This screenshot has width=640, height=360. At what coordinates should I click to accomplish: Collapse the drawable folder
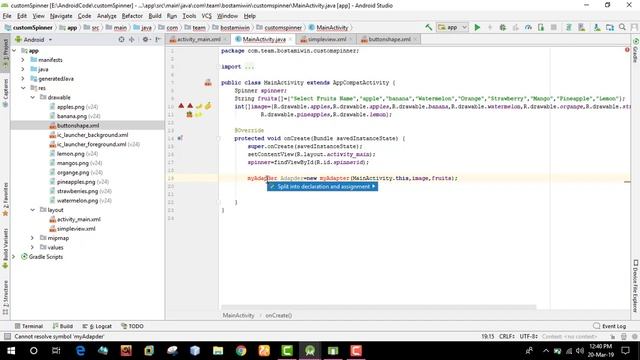pos(33,97)
